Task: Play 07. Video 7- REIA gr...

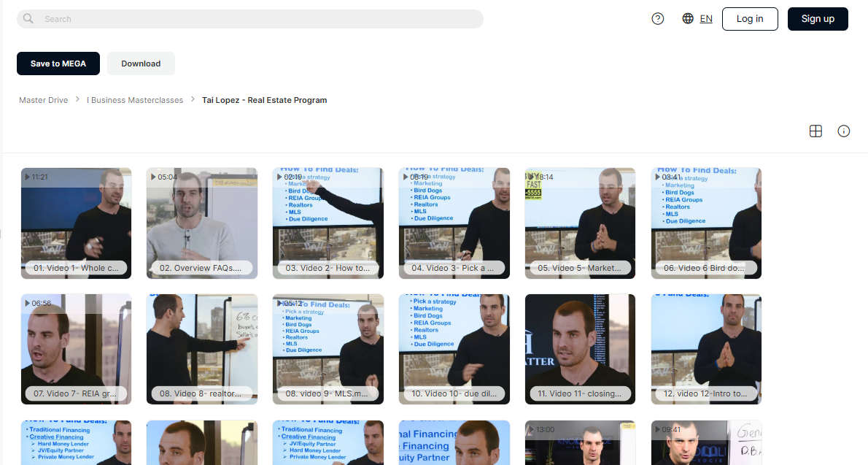Action: pos(76,349)
